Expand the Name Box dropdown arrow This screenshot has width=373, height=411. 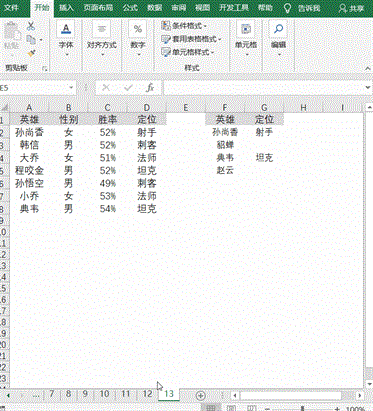click(x=71, y=88)
